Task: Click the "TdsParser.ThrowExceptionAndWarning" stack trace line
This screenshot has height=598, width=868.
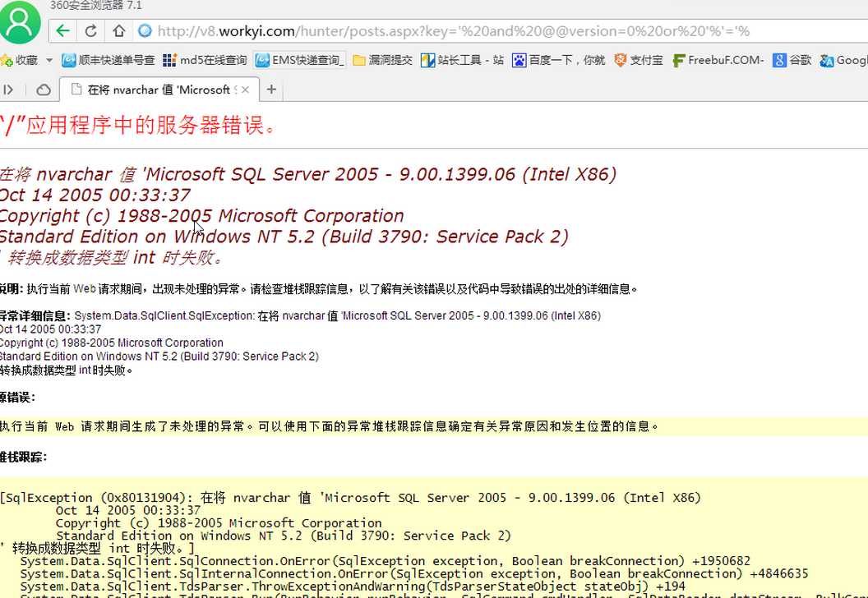Action: tap(353, 586)
